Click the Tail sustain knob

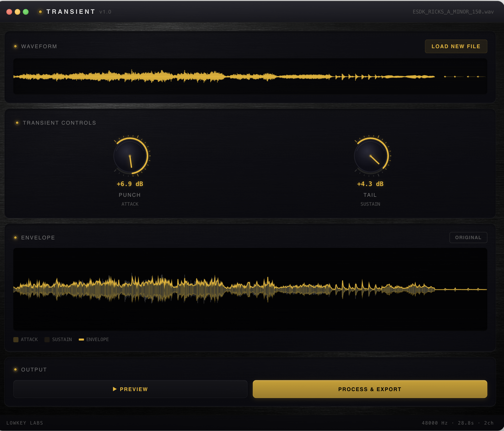[x=371, y=156]
